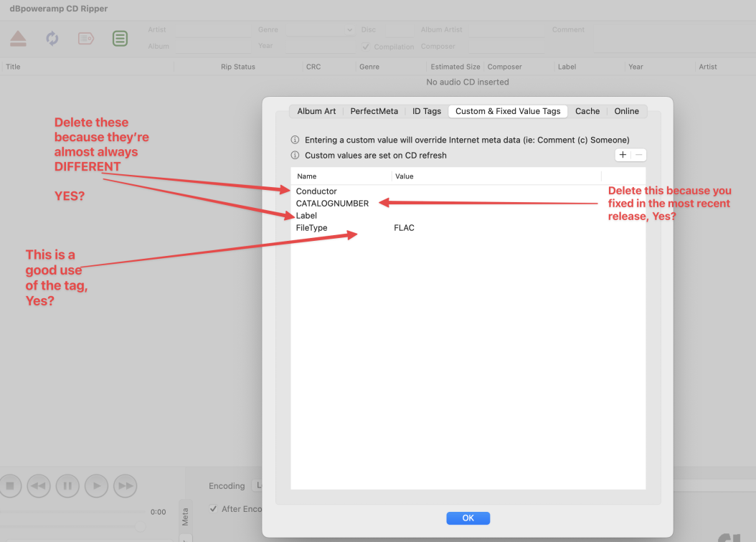Viewport: 756px width, 542px height.
Task: Open the vertical Meta side tab
Action: [x=185, y=516]
